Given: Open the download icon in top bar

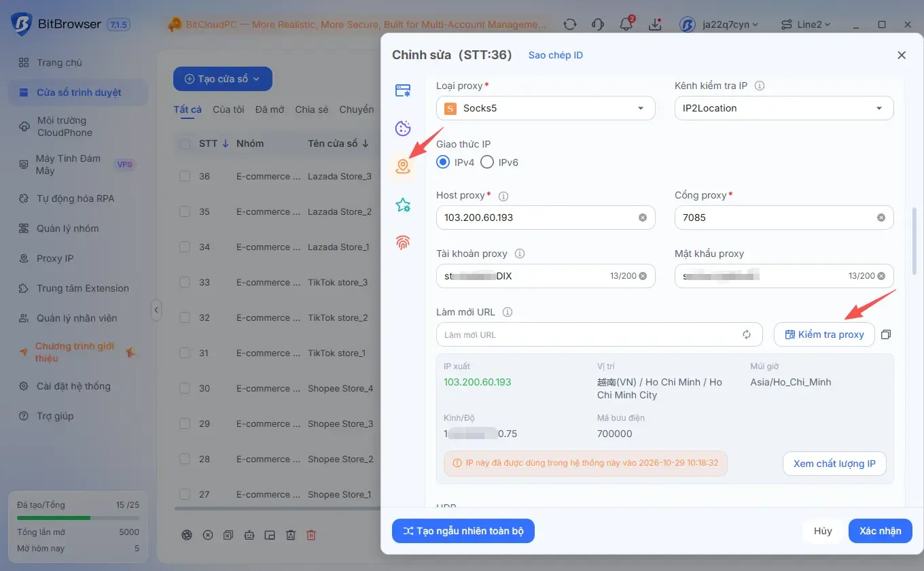Looking at the screenshot, I should pos(655,24).
